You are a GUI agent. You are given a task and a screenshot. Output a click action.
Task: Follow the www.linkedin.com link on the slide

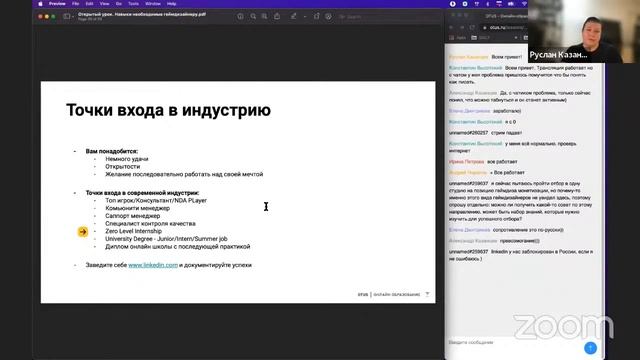(153, 265)
